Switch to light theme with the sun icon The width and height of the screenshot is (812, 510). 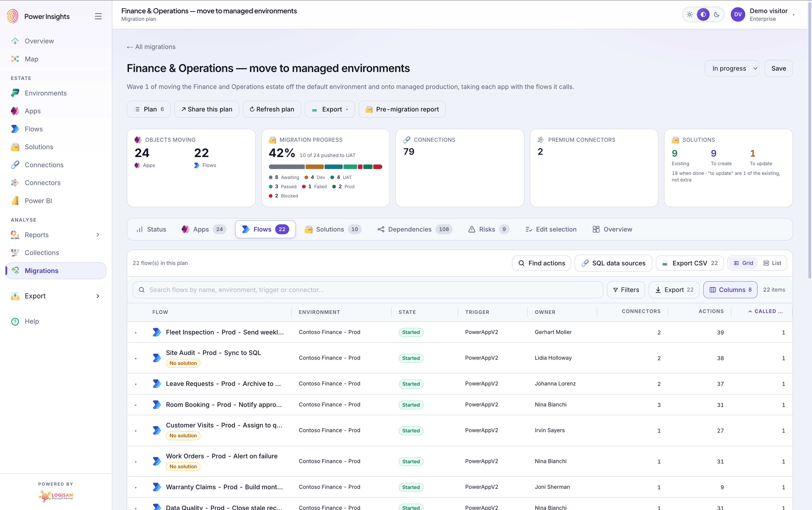pyautogui.click(x=690, y=14)
